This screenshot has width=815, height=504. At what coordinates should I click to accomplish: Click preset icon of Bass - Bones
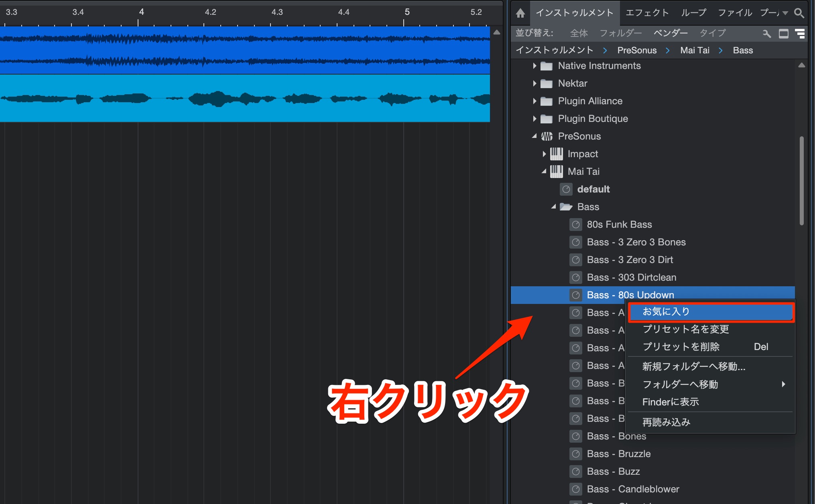[575, 436]
